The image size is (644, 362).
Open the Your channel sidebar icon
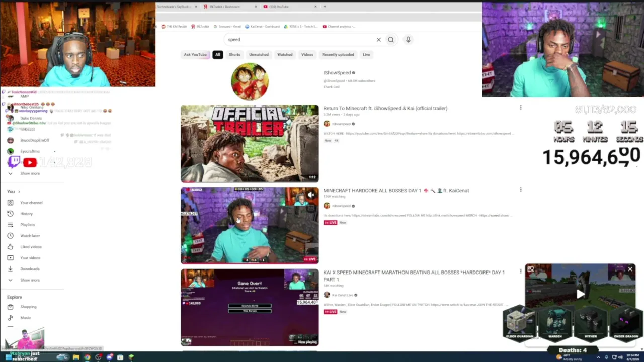click(x=10, y=203)
